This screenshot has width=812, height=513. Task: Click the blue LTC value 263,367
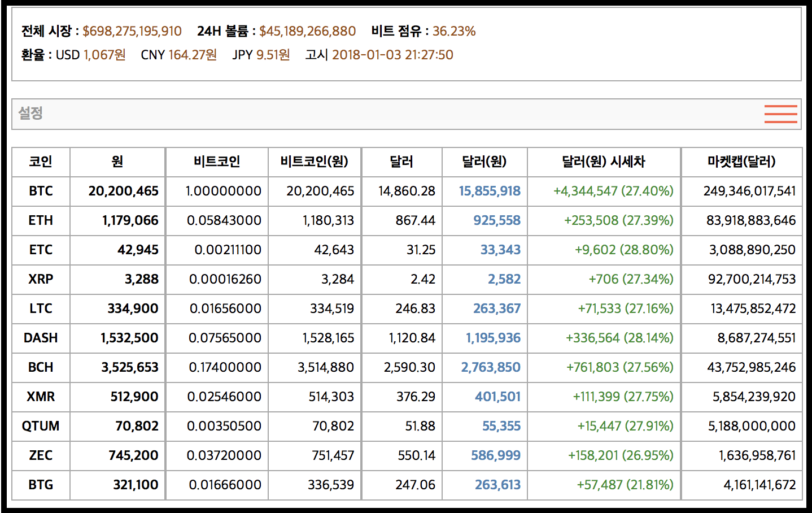[x=497, y=309]
